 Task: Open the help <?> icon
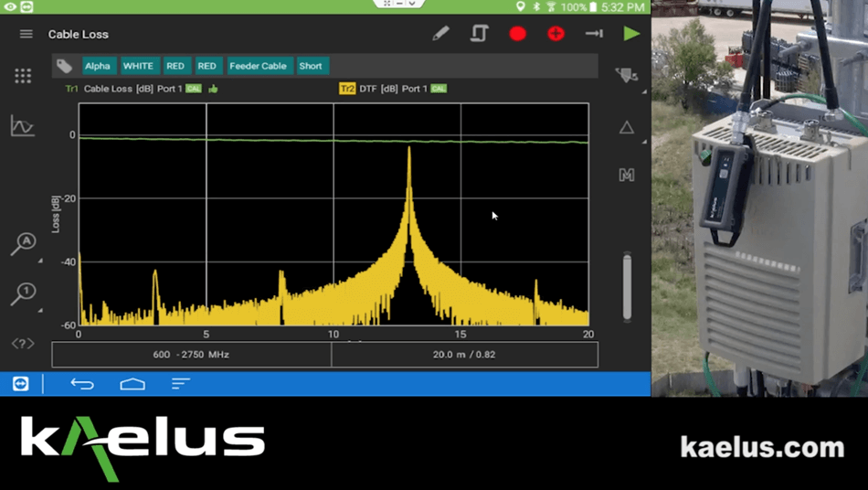click(x=23, y=344)
